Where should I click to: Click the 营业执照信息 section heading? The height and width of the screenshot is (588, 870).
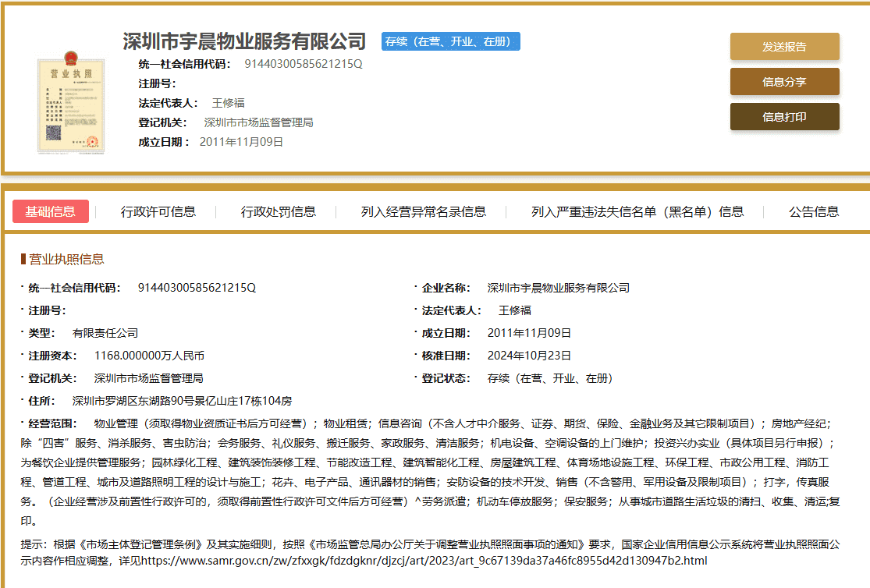click(66, 259)
